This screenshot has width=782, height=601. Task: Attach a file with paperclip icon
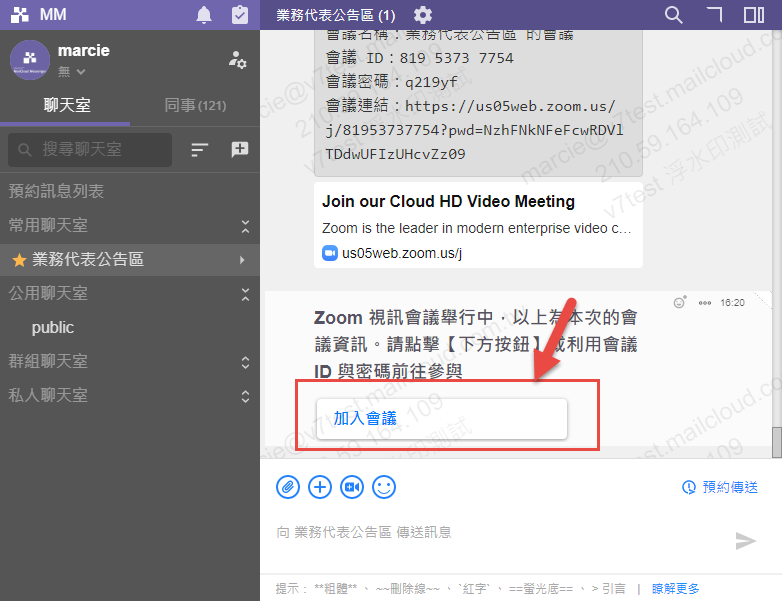coord(288,487)
